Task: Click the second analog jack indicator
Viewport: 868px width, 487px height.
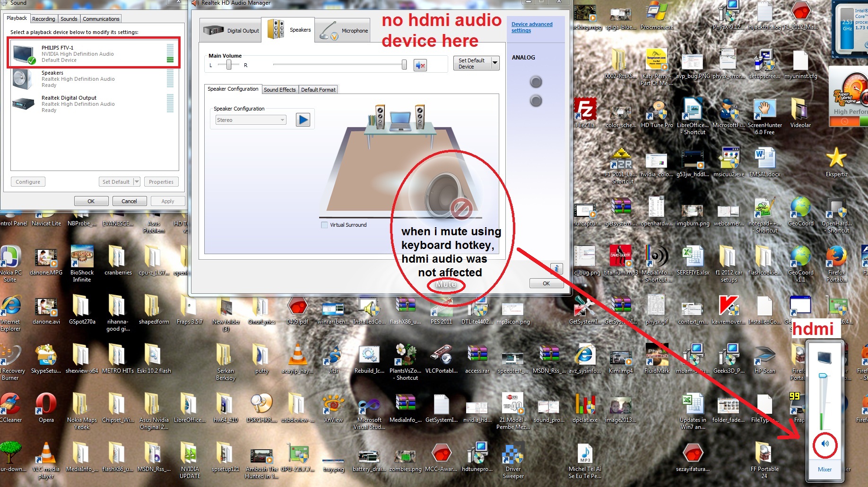Action: click(536, 101)
